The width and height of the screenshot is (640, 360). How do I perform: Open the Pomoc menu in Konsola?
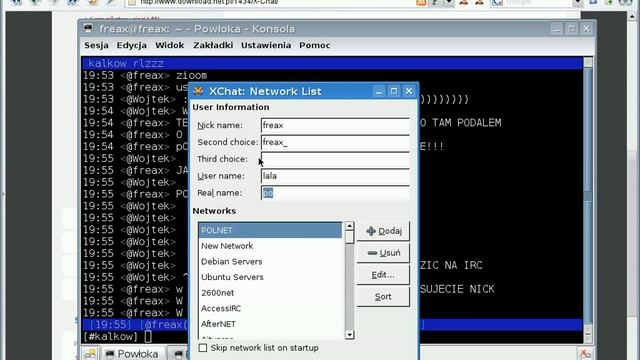tap(315, 45)
